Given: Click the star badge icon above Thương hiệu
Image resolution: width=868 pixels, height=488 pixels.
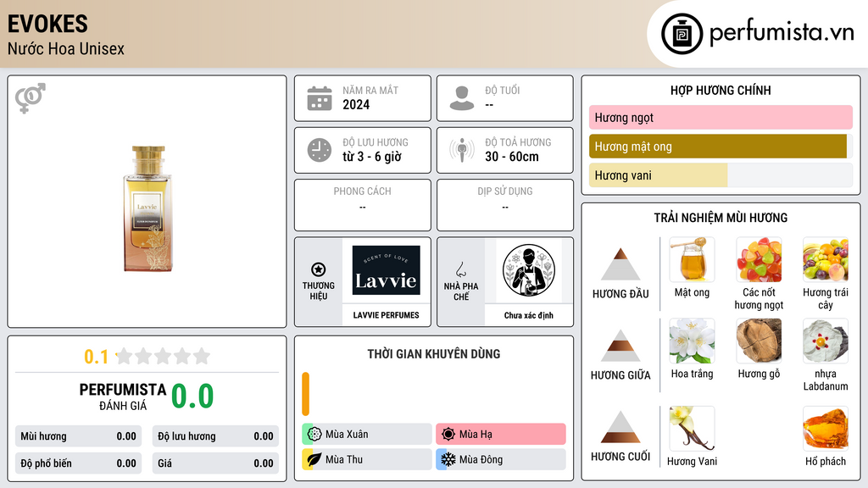Looking at the screenshot, I should 319,269.
